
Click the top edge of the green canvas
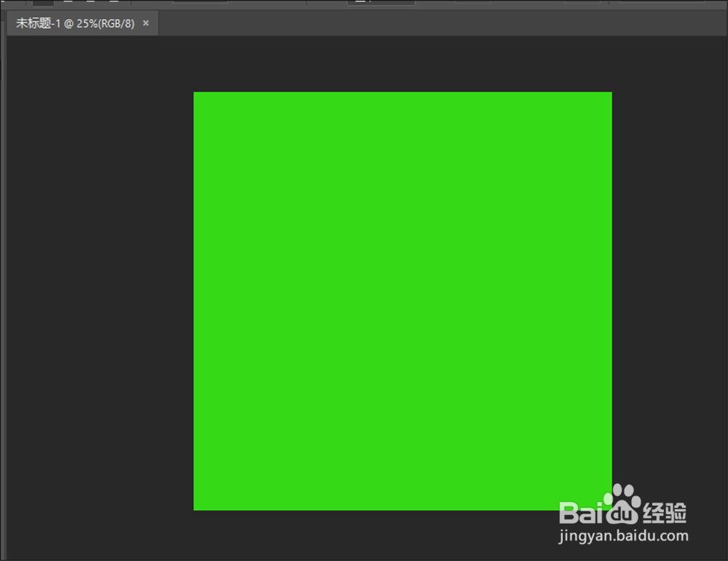pyautogui.click(x=403, y=93)
